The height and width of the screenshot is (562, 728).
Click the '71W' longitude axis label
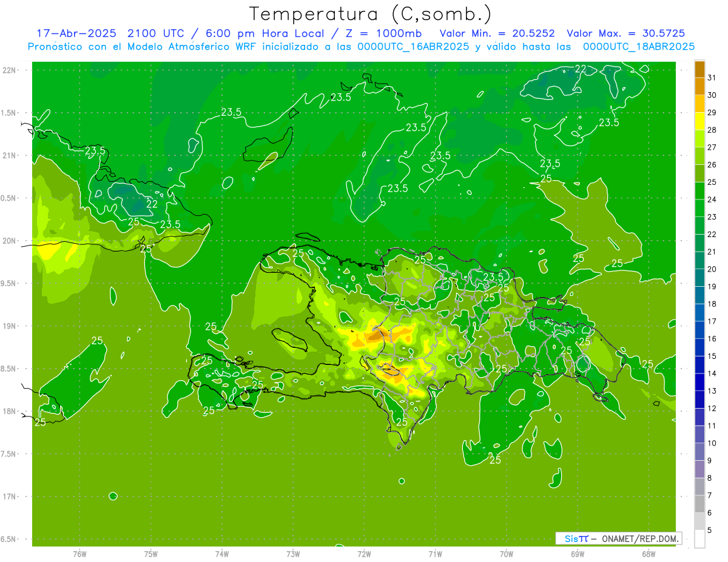tap(435, 554)
